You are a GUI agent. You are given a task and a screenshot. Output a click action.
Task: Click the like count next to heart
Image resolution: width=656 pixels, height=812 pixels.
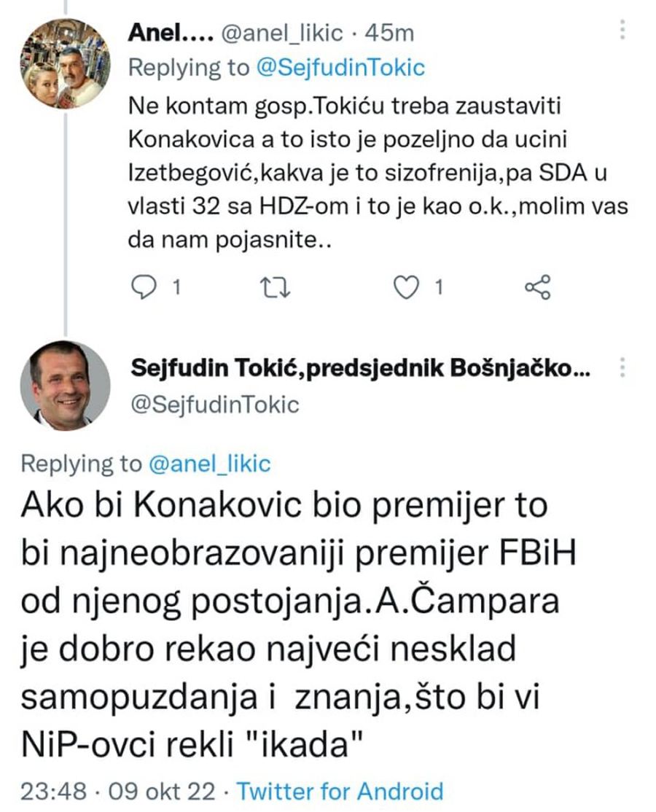point(439,289)
